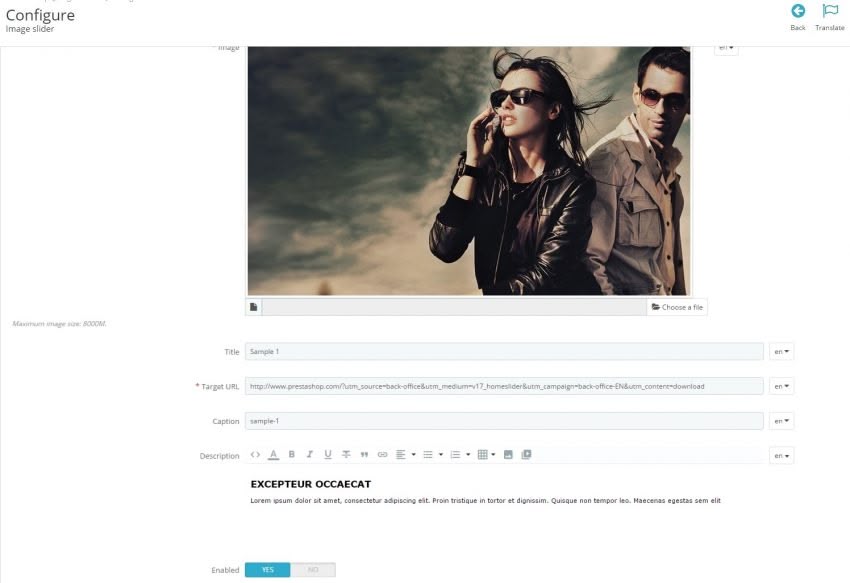The height and width of the screenshot is (583, 850).
Task: Open text alignment dropdown in editor
Action: coord(405,454)
